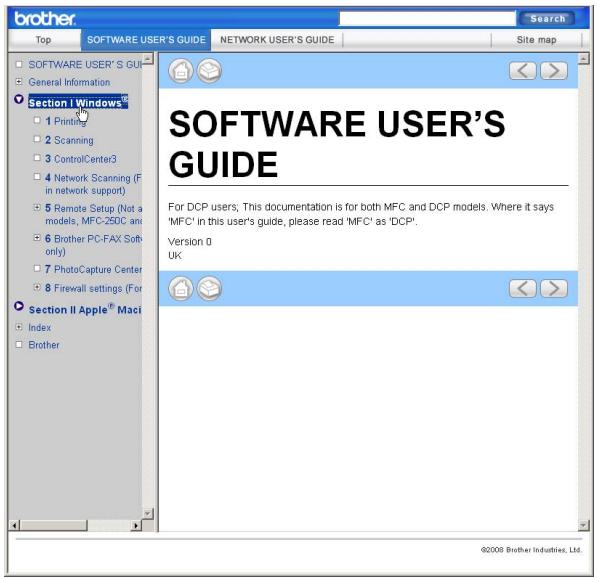Expand 8 Firewall settings node
This screenshot has height=578, width=598.
click(37, 287)
